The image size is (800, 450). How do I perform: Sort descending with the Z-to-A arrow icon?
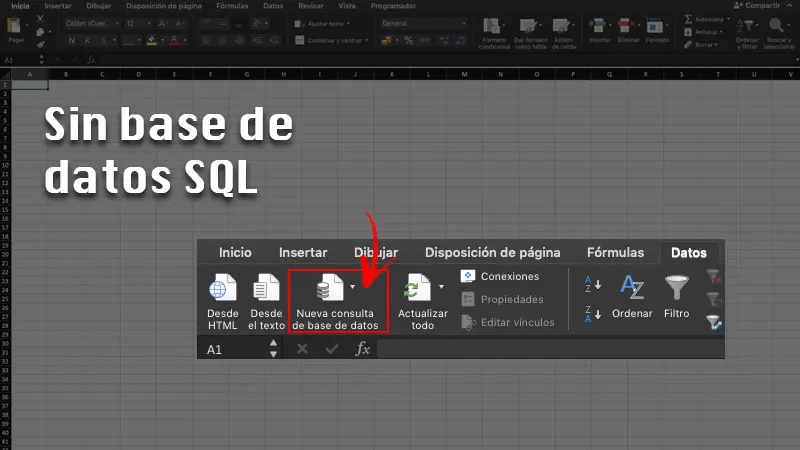click(592, 314)
